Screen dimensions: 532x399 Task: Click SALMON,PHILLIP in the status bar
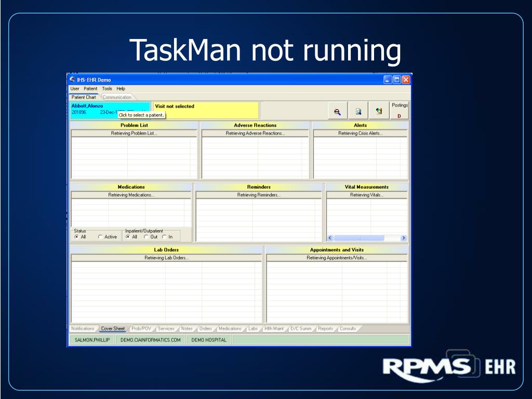coord(92,340)
